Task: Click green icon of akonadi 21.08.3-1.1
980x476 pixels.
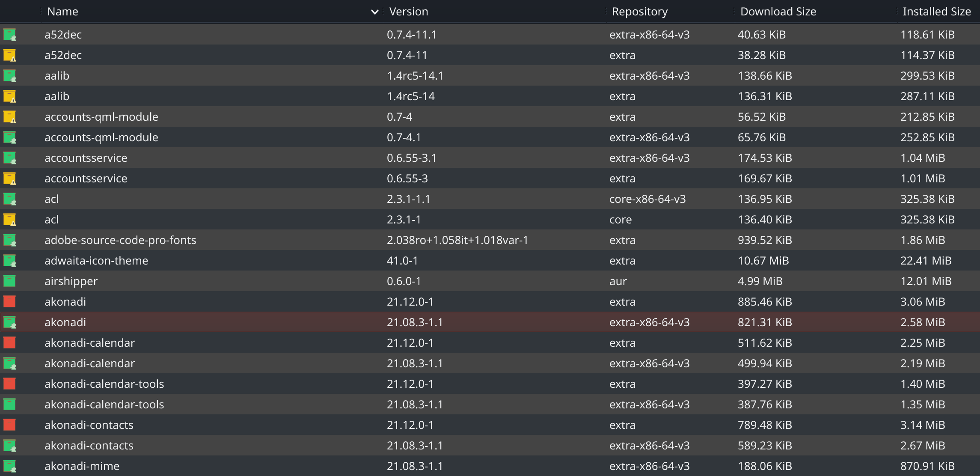Action: (x=10, y=322)
